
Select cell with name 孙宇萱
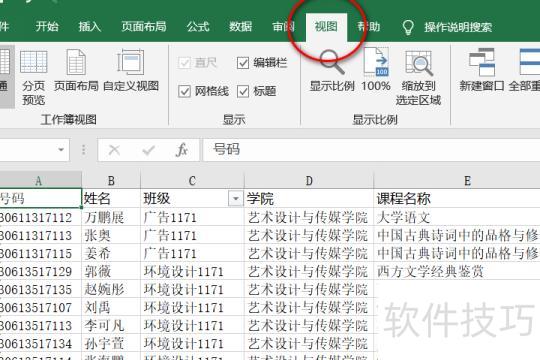coord(111,343)
